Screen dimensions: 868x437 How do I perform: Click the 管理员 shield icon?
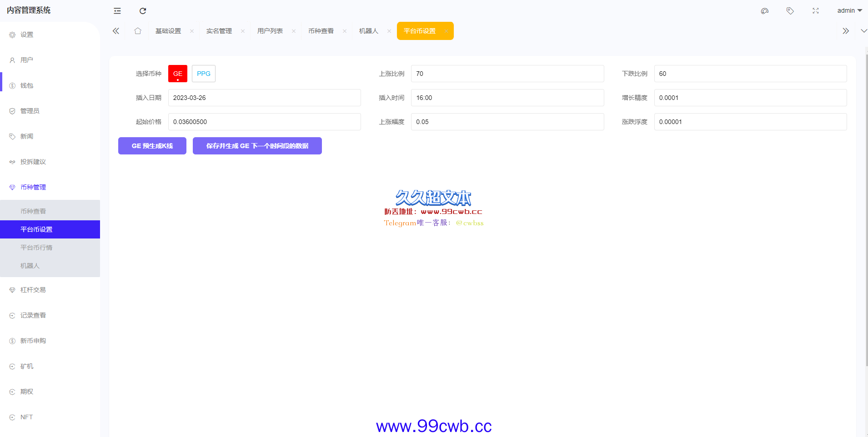point(12,111)
